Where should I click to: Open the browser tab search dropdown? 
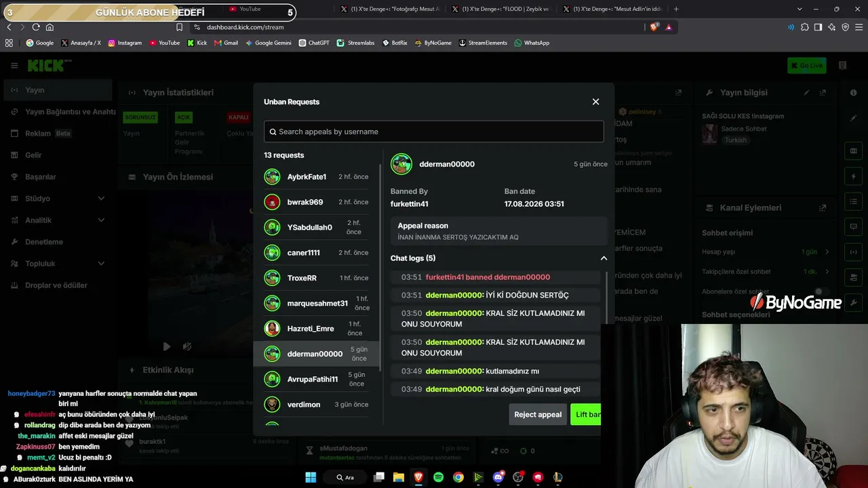pyautogui.click(x=800, y=9)
